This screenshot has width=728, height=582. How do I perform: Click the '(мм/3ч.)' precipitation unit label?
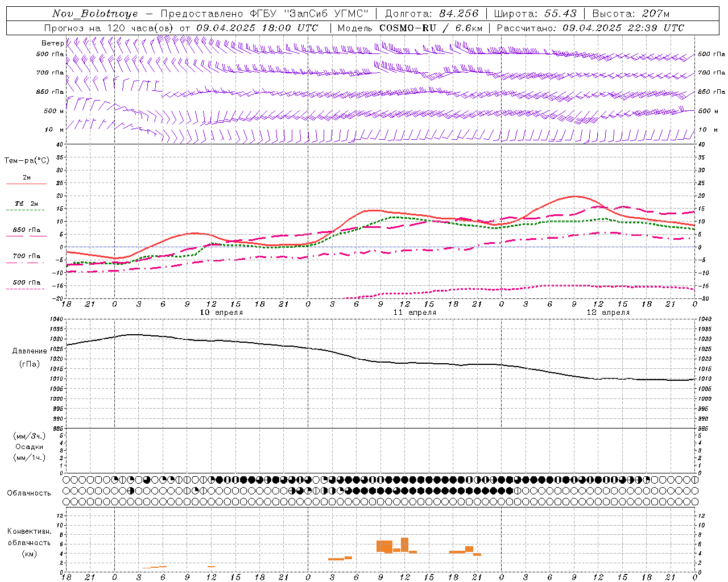click(30, 436)
